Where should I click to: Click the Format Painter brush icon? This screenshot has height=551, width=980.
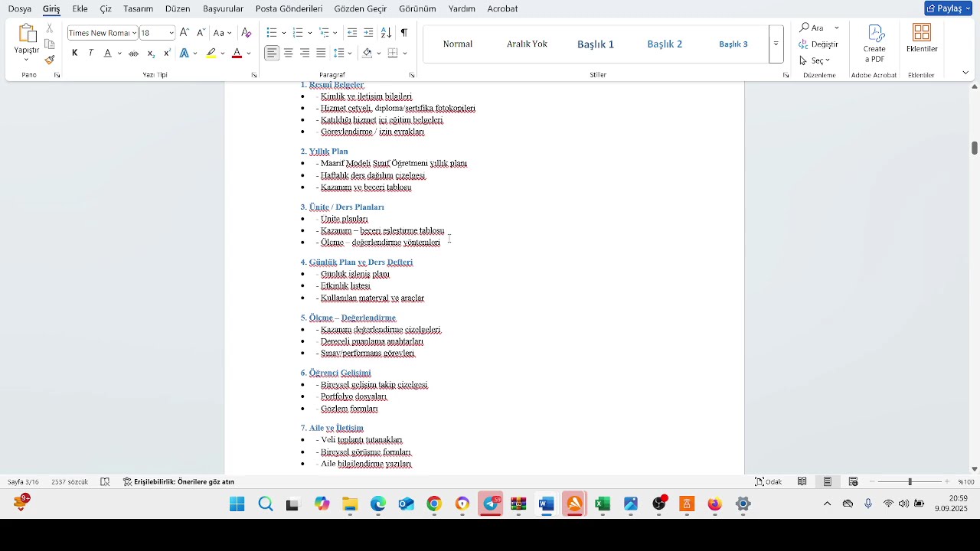click(50, 60)
